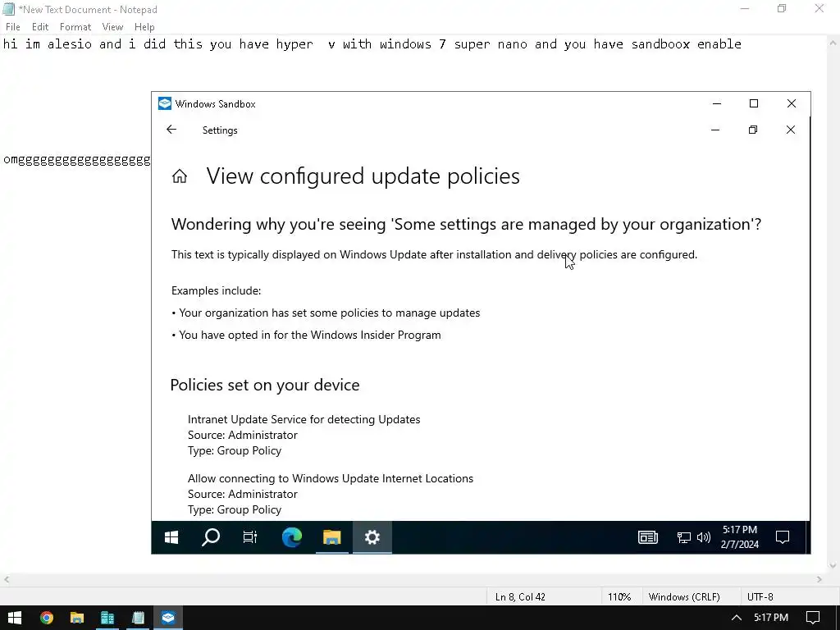Click the UTF-8 encoding status entry
This screenshot has width=840, height=630.
(760, 597)
